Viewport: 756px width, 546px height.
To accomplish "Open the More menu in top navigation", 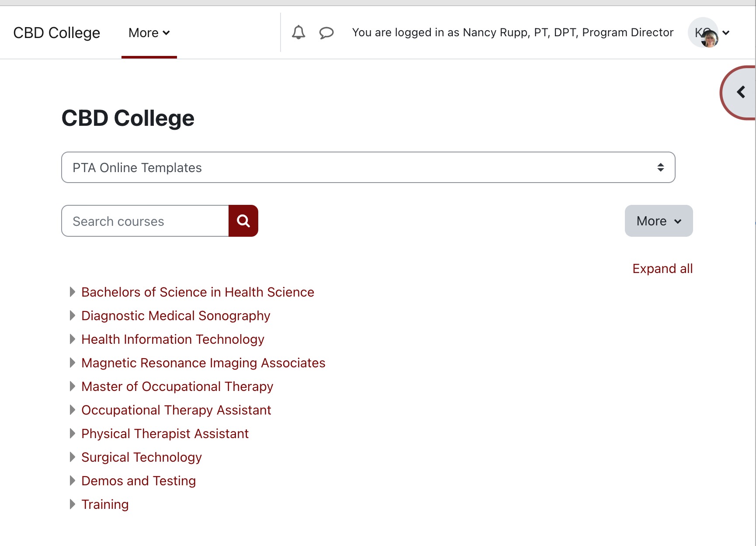I will 149,33.
